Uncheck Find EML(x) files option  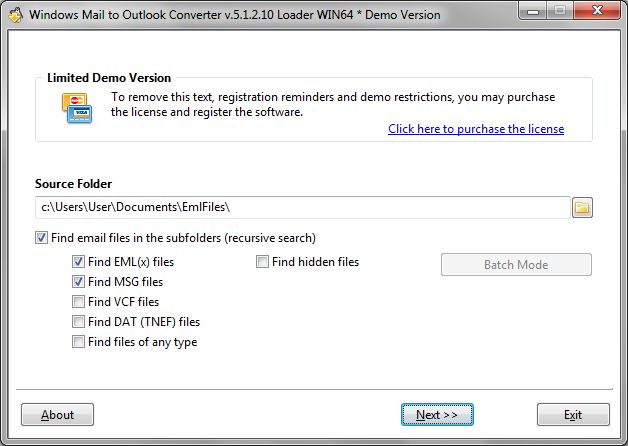(x=78, y=262)
